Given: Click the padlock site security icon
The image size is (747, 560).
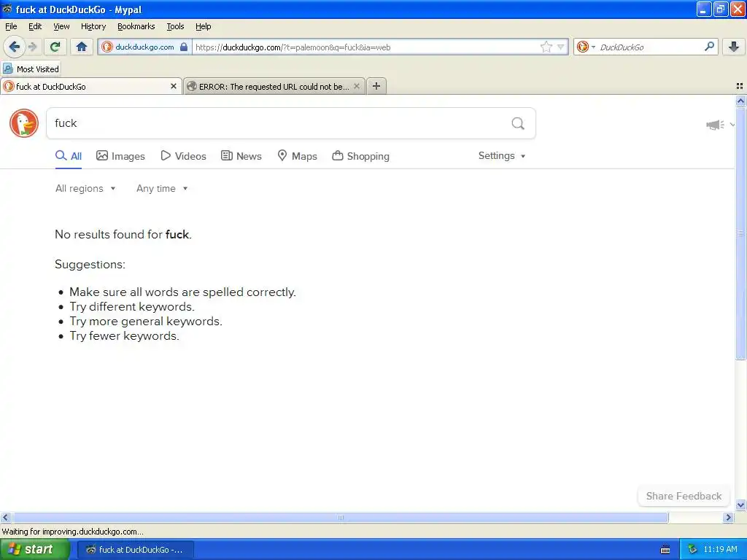Looking at the screenshot, I should click(184, 47).
